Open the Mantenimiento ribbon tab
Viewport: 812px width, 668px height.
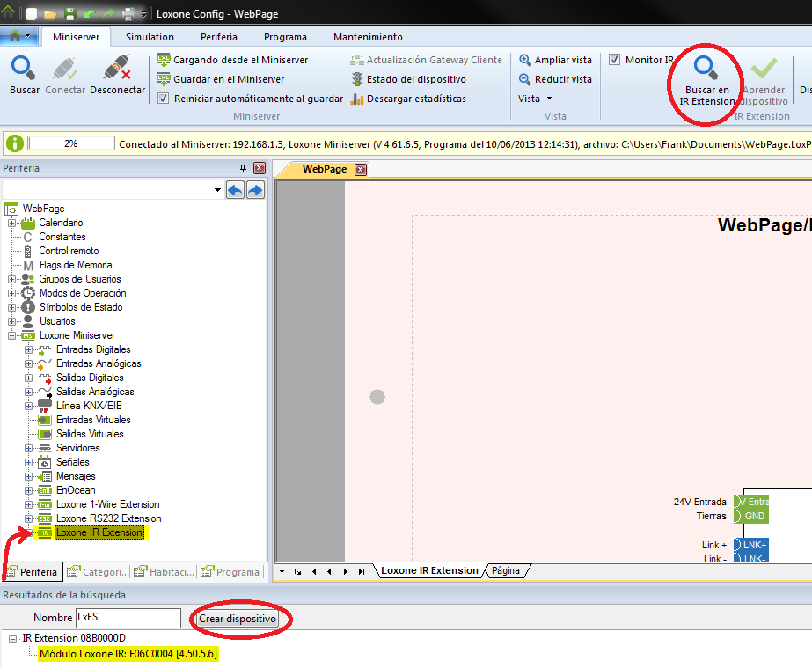(368, 37)
